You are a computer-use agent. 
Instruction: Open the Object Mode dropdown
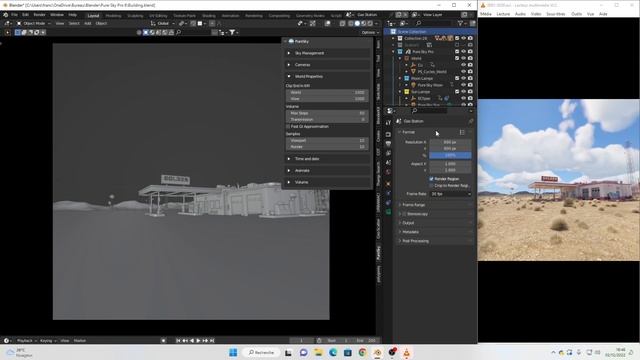tap(34, 24)
